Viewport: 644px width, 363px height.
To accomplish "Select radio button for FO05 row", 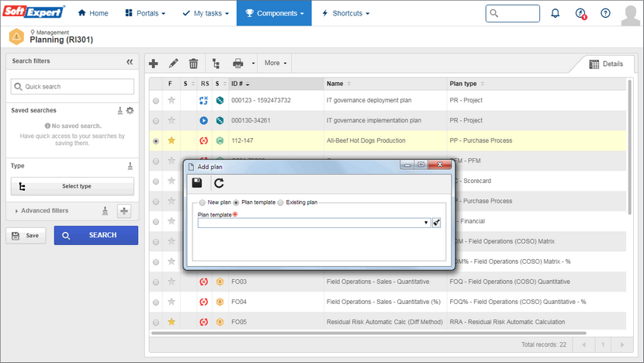I will point(156,323).
